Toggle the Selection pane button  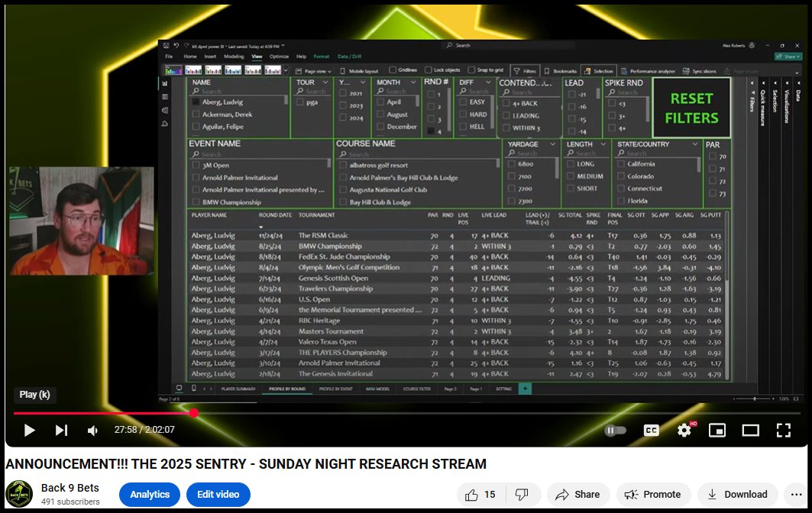(598, 71)
